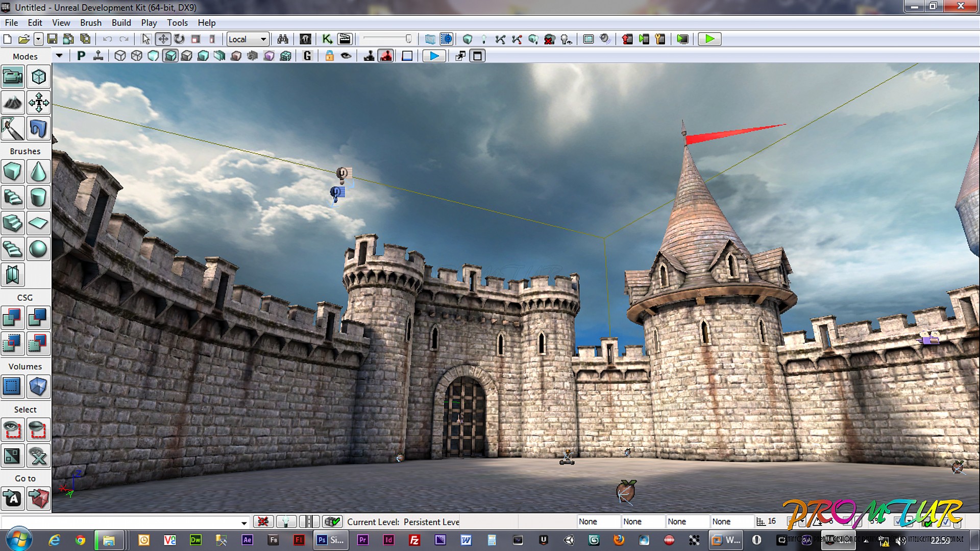Viewport: 980px width, 551px height.
Task: Click the CSG Add button
Action: (12, 318)
